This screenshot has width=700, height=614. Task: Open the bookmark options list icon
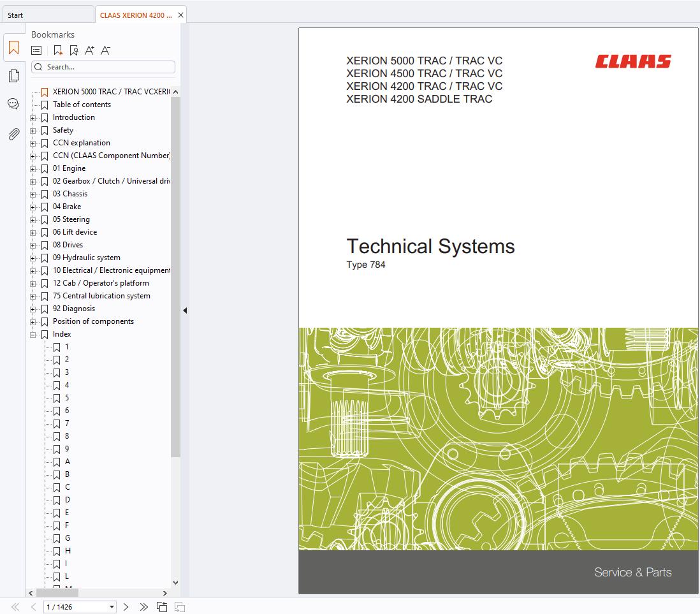[37, 50]
